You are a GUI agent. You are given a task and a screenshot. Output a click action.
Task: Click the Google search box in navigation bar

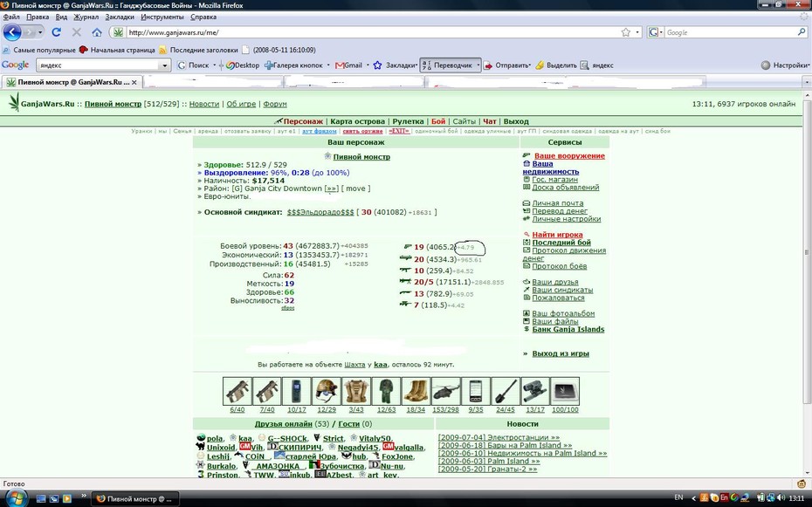(730, 32)
